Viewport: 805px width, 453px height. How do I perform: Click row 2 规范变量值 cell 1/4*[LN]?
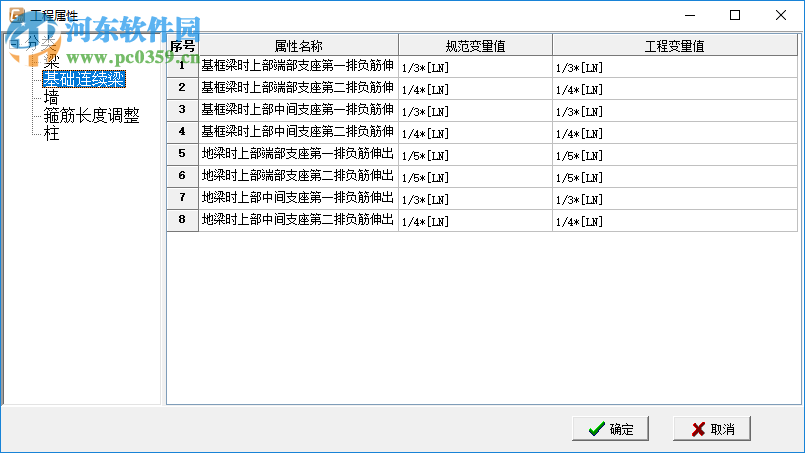point(475,89)
